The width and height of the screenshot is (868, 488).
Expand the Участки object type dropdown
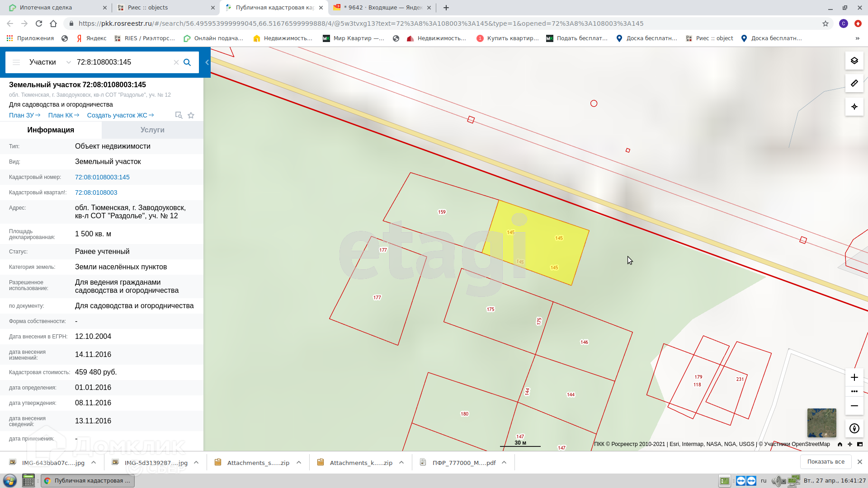[x=68, y=62]
